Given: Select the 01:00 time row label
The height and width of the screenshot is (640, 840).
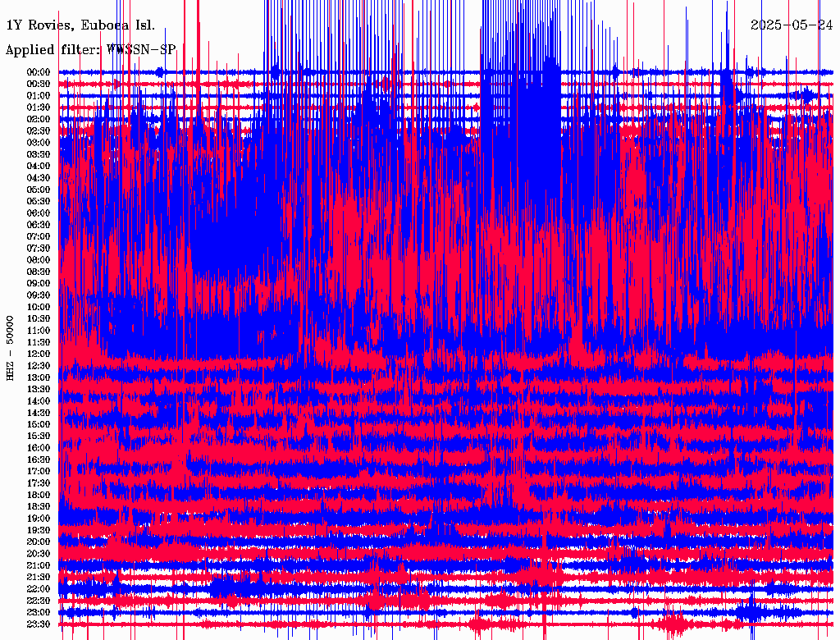Looking at the screenshot, I should click(39, 95).
